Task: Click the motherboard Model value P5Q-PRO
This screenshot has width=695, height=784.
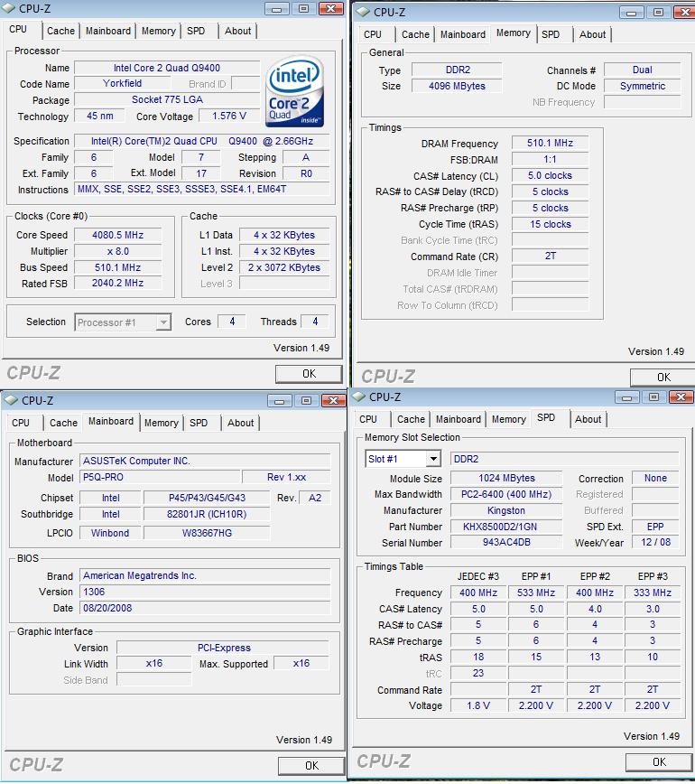Action: (x=160, y=478)
